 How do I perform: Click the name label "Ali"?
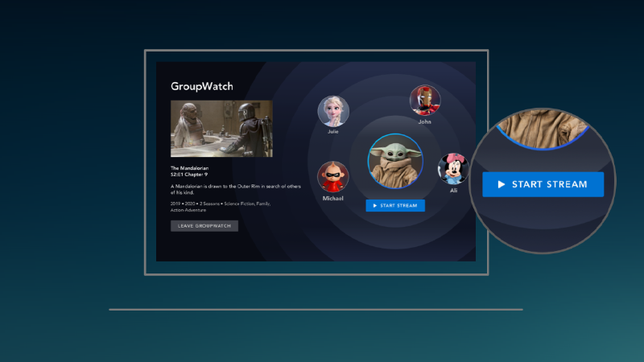click(x=453, y=191)
